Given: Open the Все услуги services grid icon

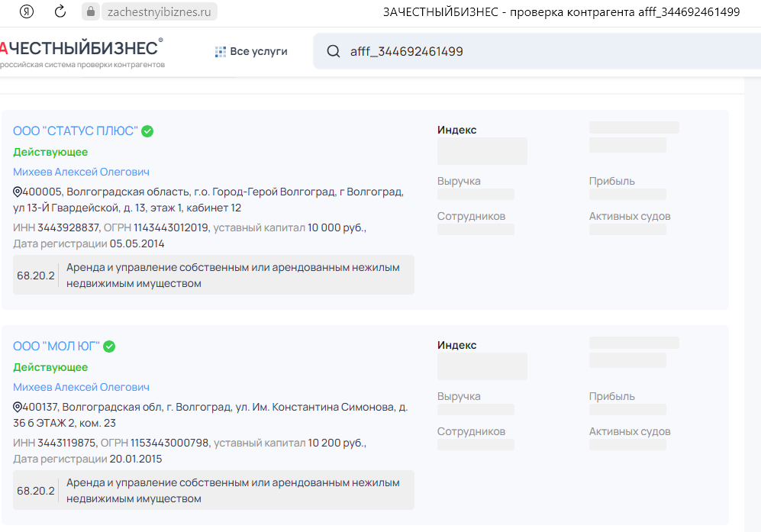Looking at the screenshot, I should (x=221, y=51).
